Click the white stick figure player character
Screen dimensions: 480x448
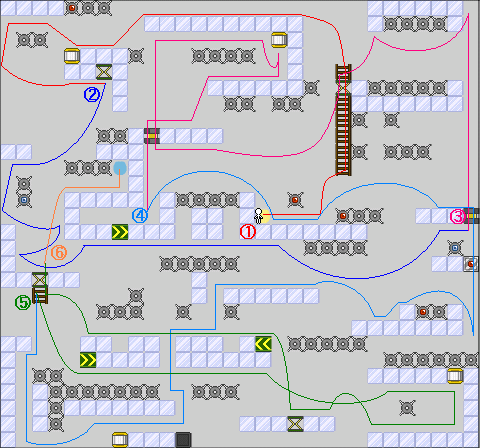coord(258,216)
